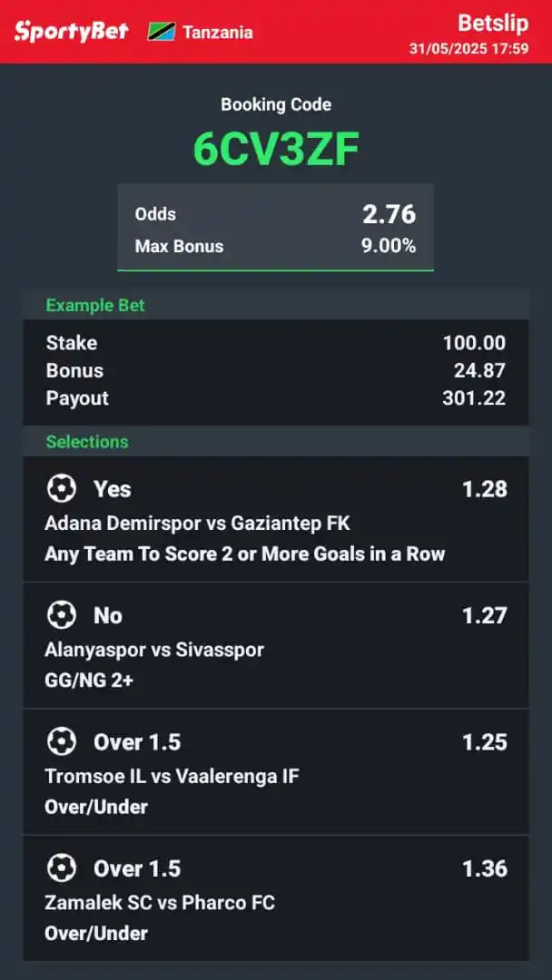Select booking code 6CV3ZF

click(276, 151)
